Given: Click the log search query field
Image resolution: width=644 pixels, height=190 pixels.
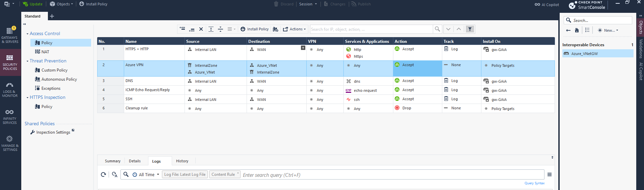Looking at the screenshot, I should (x=393, y=175).
